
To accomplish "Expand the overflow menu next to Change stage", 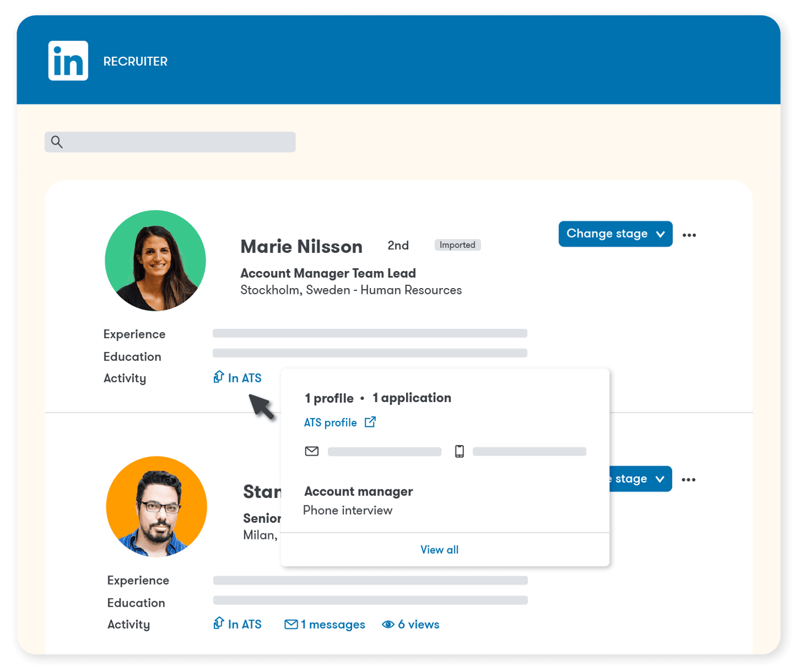I will 690,234.
